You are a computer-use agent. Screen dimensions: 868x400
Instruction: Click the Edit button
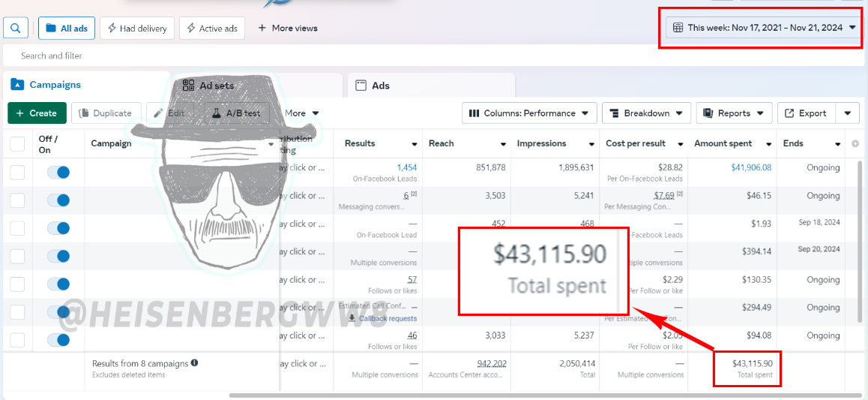pyautogui.click(x=170, y=113)
